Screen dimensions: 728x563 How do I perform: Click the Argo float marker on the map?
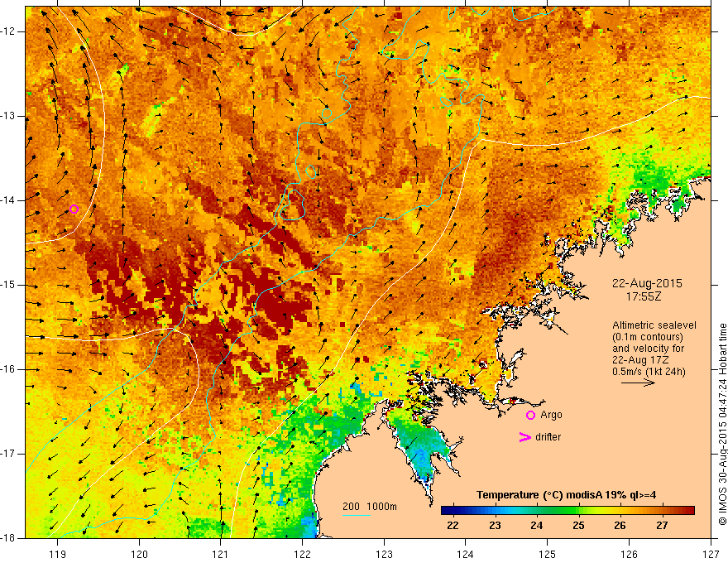[74, 209]
